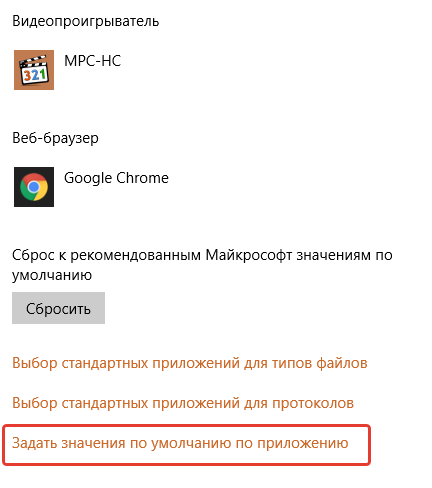Image resolution: width=432 pixels, height=488 pixels.
Task: Click the dark tile behind Chrome logo
Action: coord(34,187)
